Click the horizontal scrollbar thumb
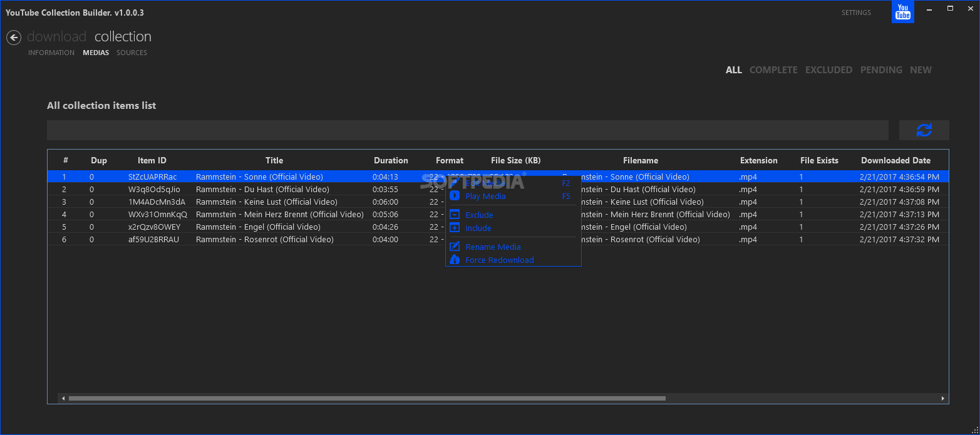Viewport: 980px width, 435px height. pos(367,398)
